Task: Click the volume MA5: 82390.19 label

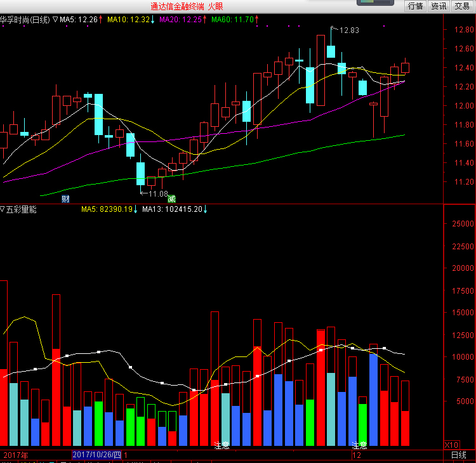Action: [109, 209]
